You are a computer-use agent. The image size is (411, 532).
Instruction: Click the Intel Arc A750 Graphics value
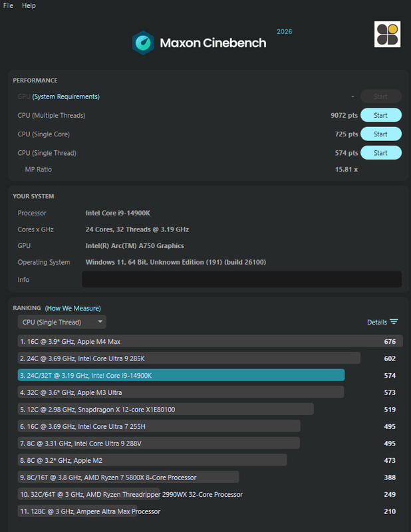tap(135, 245)
